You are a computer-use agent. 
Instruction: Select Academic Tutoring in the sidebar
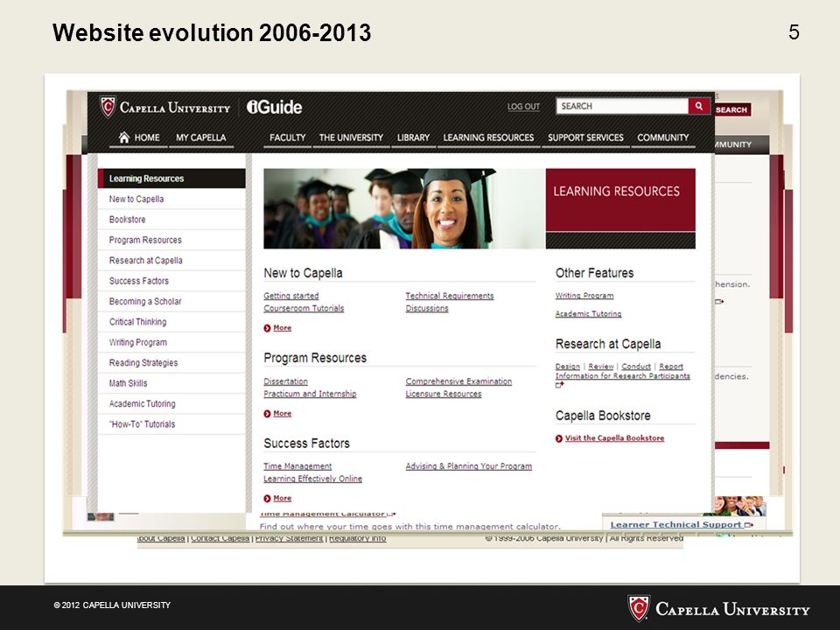coord(171,403)
